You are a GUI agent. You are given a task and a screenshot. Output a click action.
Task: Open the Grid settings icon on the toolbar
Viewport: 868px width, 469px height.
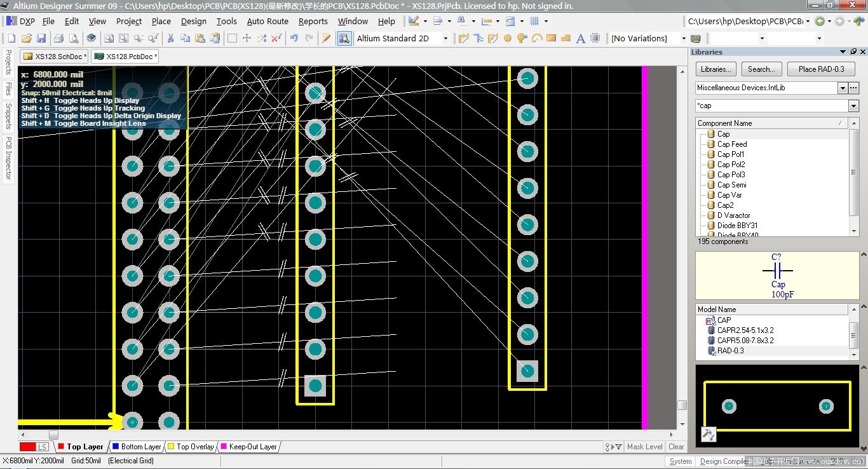534,21
